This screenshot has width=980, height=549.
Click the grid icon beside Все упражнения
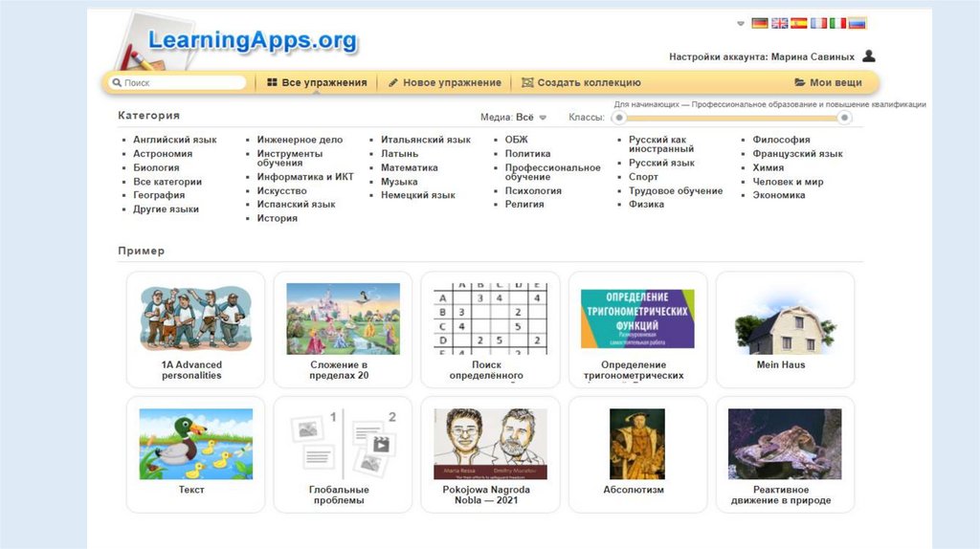click(272, 82)
